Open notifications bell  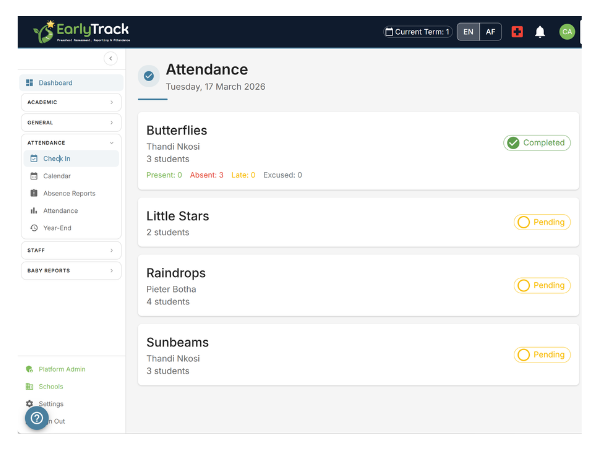pyautogui.click(x=540, y=32)
